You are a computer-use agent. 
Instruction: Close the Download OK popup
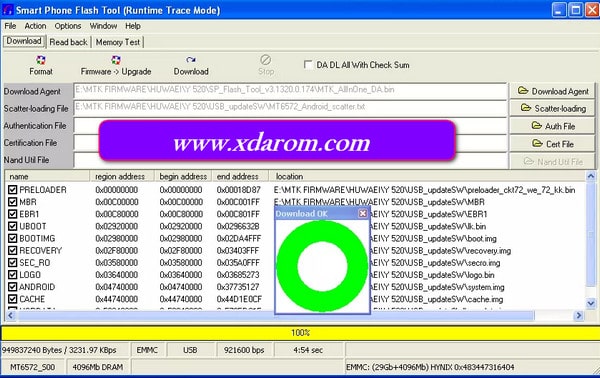[362, 213]
